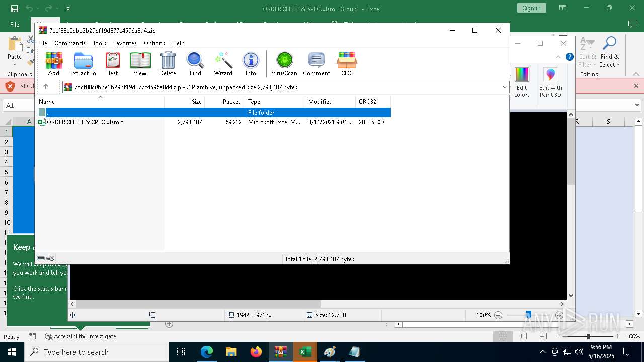Viewport: 644px width, 362px height.
Task: Sort file list by Name column
Action: coord(100,101)
